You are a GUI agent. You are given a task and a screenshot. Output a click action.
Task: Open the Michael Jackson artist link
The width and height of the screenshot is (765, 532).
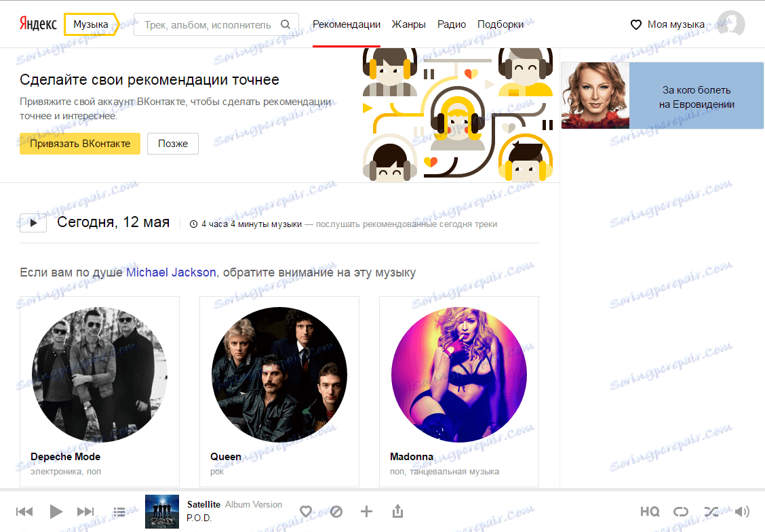tap(171, 272)
